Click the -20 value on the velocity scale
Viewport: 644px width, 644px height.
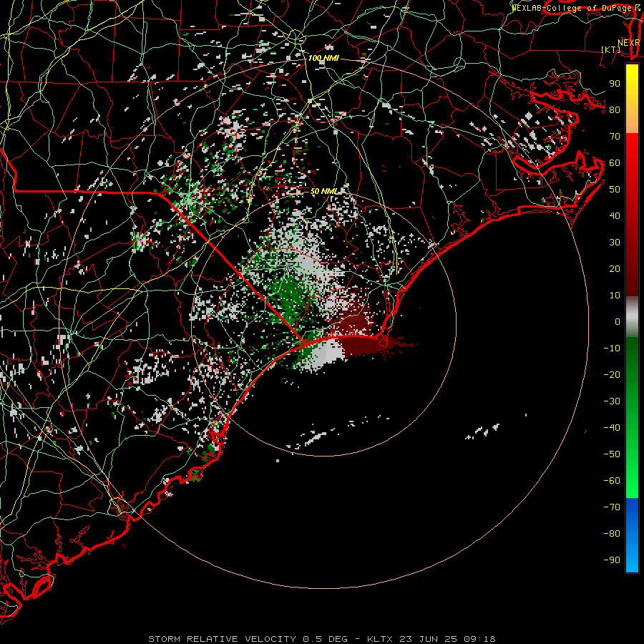click(612, 375)
